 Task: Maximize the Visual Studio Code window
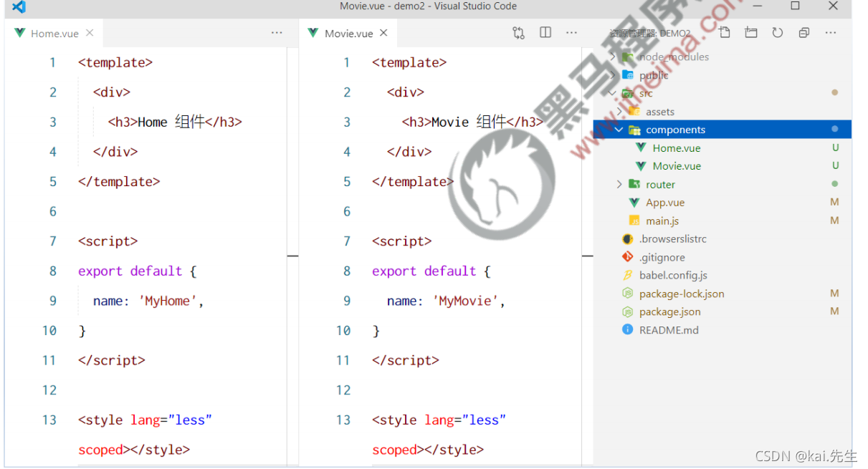[795, 6]
